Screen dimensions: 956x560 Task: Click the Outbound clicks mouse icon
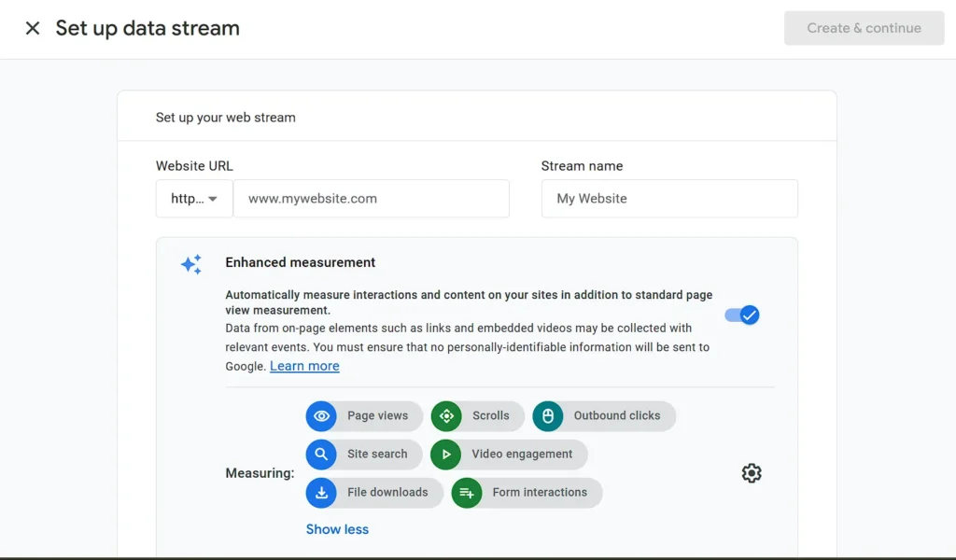point(547,416)
